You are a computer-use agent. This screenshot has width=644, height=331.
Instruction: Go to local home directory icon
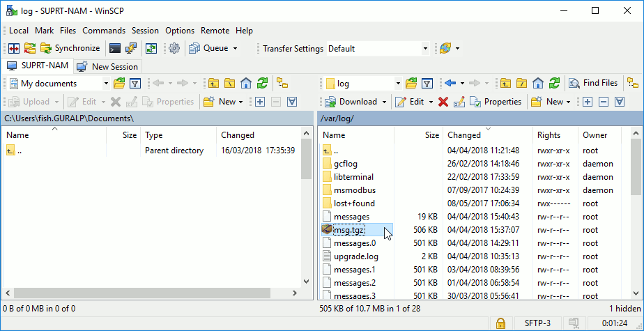(245, 84)
